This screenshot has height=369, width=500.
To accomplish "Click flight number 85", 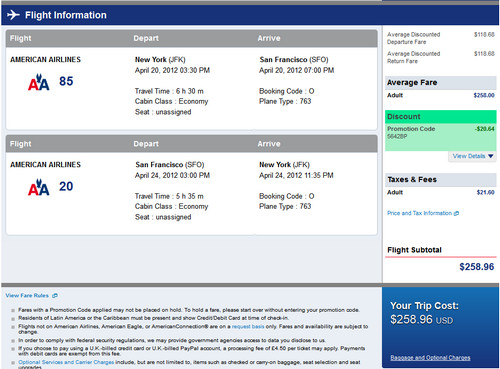I will coord(66,81).
